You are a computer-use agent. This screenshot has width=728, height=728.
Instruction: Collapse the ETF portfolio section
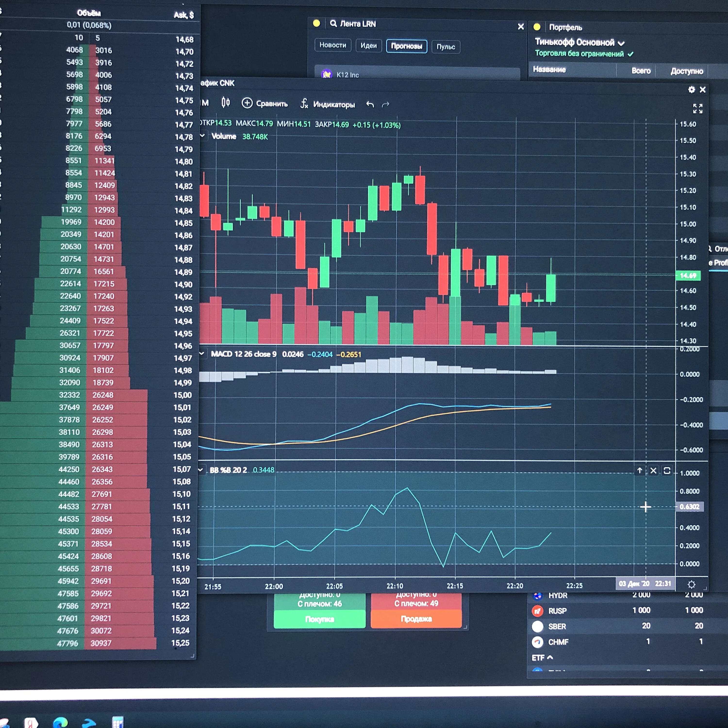(x=550, y=657)
